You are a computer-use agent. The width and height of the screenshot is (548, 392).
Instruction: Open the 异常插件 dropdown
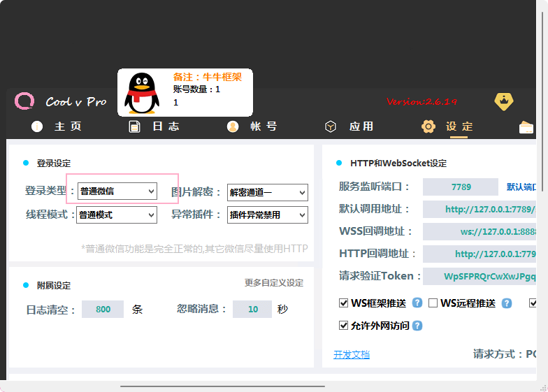click(x=267, y=215)
